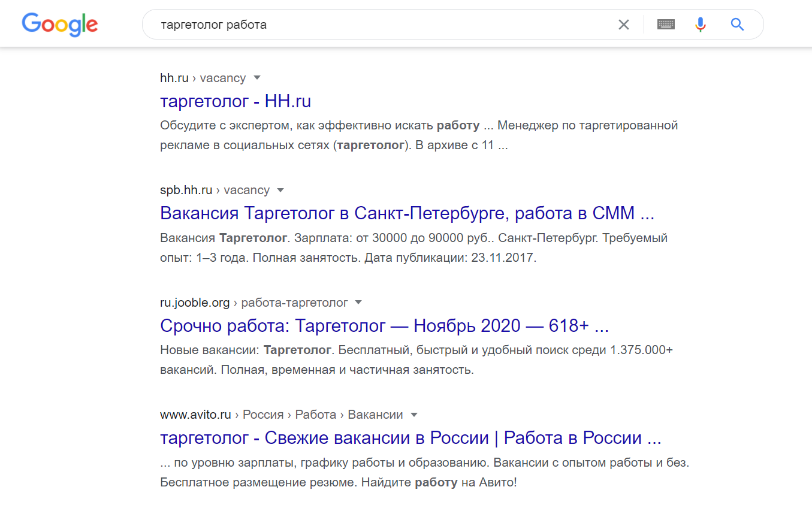Expand dropdown arrow next to hh.ru › vacancy
The image size is (812, 508).
[x=257, y=77]
